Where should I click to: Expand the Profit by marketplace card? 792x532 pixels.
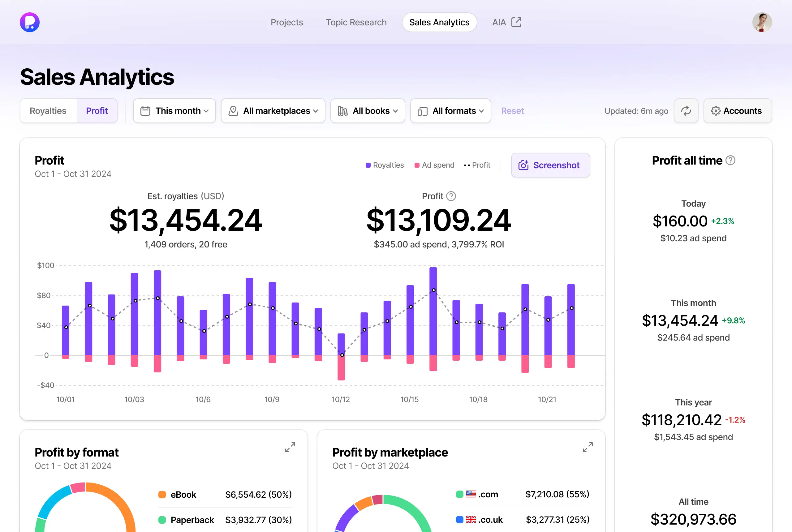click(588, 447)
